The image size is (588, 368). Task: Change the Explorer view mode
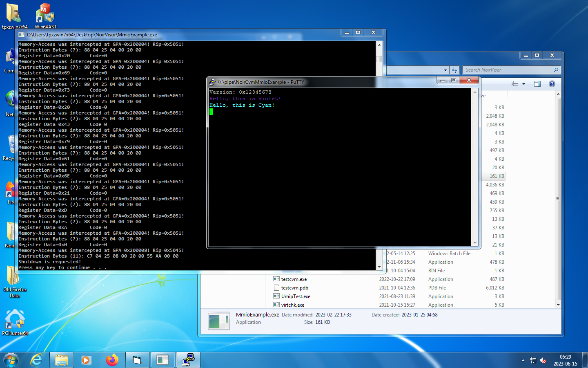[x=515, y=84]
